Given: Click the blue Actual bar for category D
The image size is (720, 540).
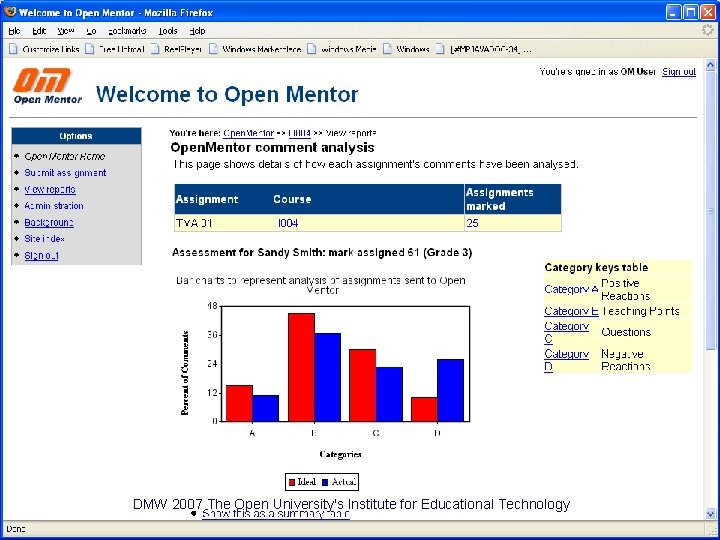Looking at the screenshot, I should (x=450, y=390).
